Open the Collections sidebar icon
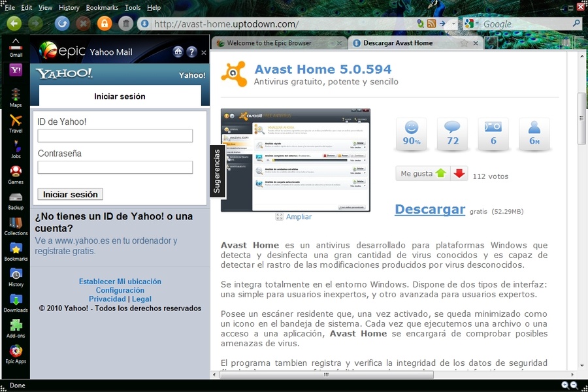The image size is (588, 392). (x=16, y=224)
